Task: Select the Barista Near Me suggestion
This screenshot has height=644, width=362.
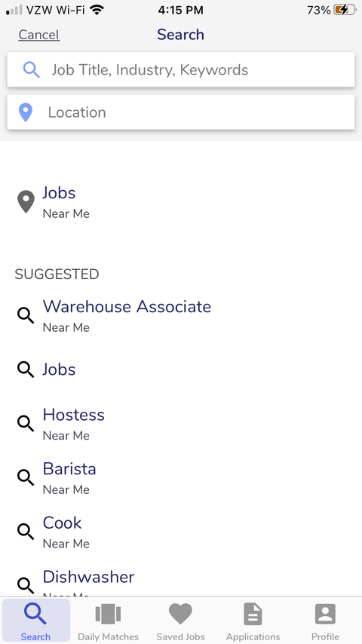Action: pos(181,477)
